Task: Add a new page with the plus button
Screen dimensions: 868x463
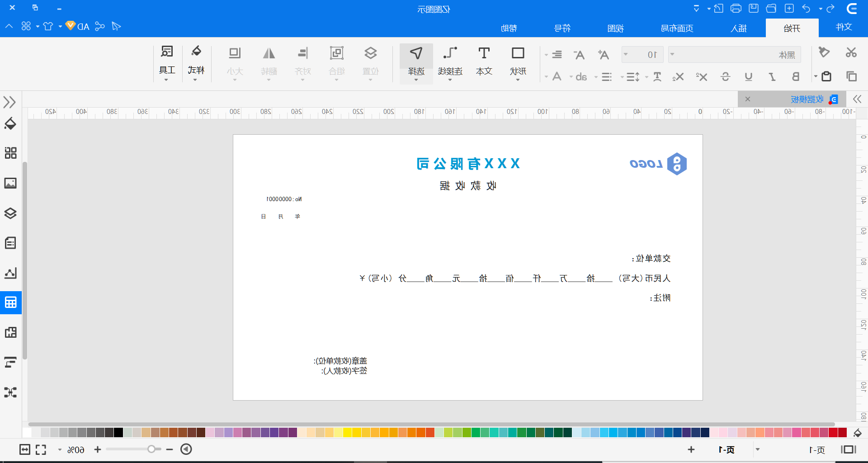Action: [x=691, y=449]
